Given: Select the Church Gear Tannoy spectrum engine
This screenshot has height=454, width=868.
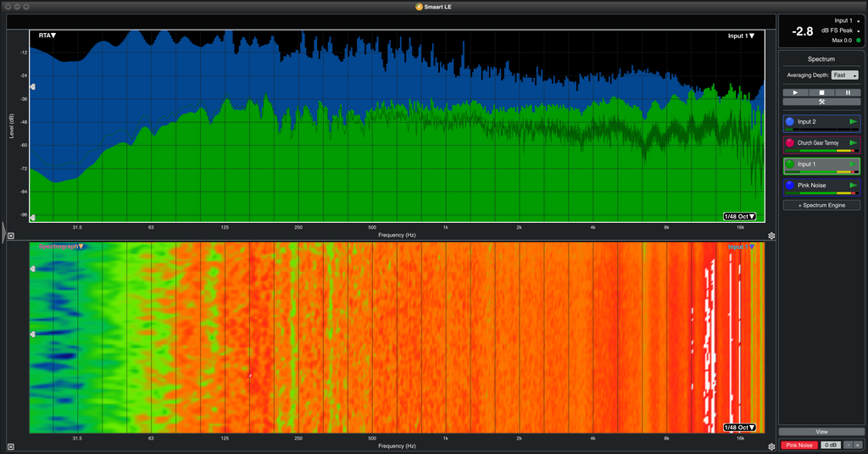Looking at the screenshot, I should (x=821, y=144).
